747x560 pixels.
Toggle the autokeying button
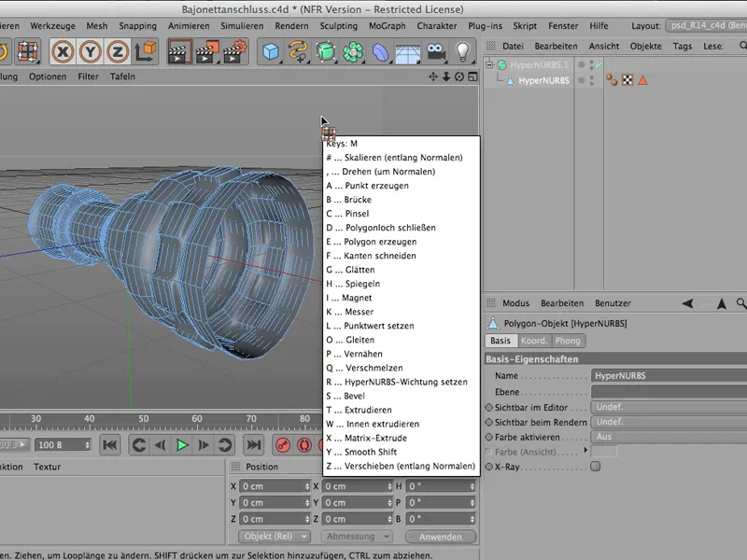click(304, 445)
